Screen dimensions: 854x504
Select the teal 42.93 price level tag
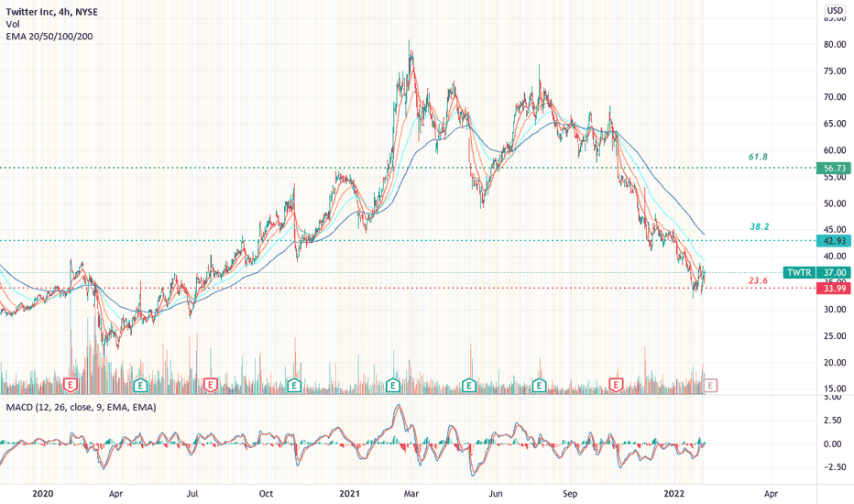click(835, 241)
